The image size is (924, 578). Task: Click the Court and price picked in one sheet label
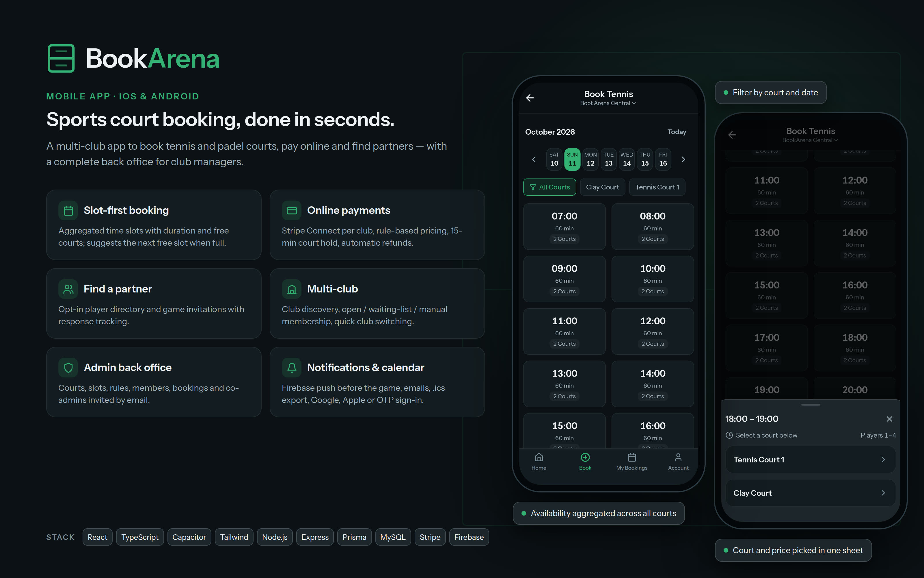[x=793, y=551]
